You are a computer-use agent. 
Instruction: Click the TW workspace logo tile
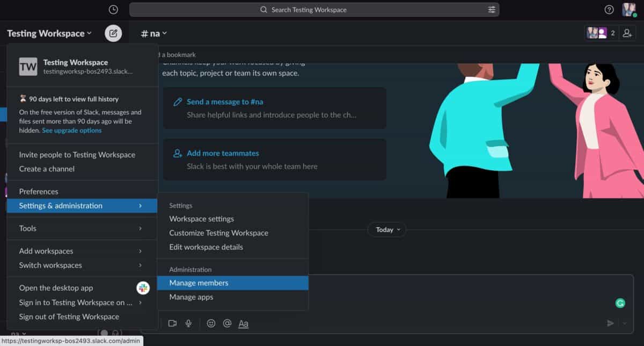(x=28, y=67)
